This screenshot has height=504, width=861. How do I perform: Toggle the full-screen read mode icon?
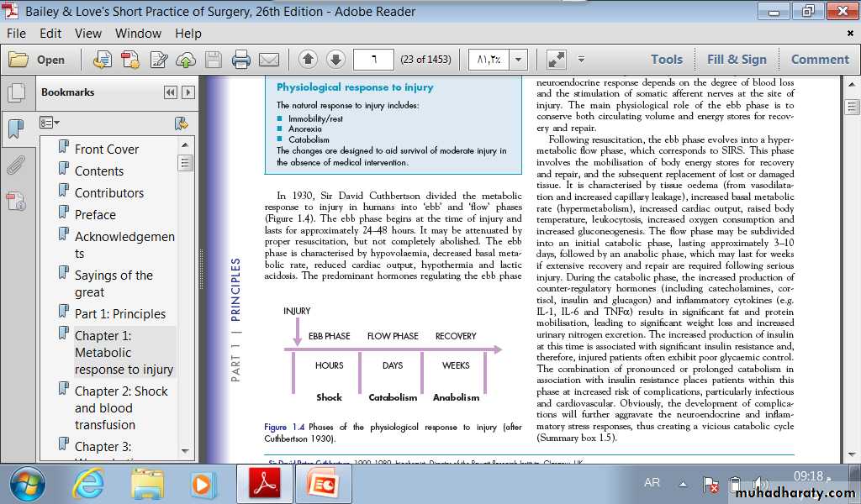[x=556, y=60]
